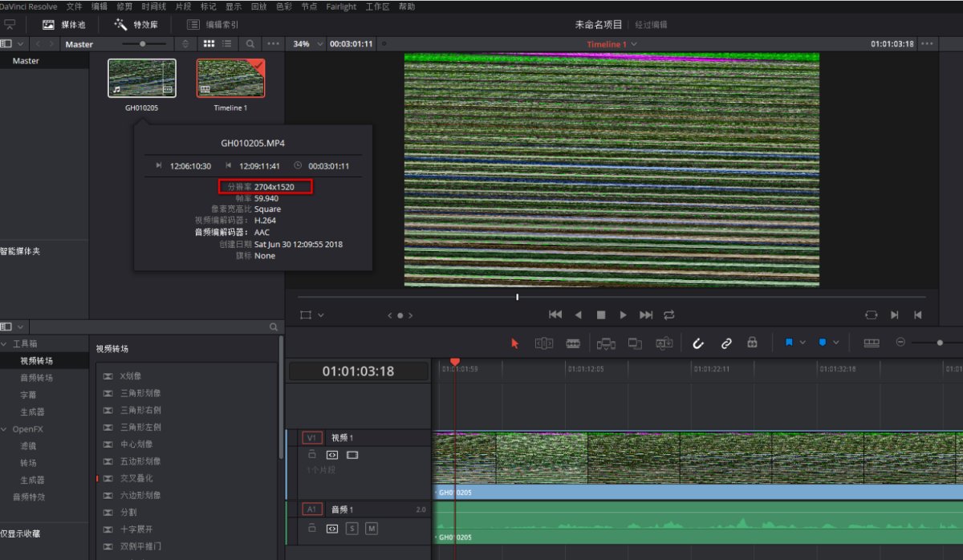Open the viewer three-dot options menu
963x560 pixels.
click(x=927, y=44)
